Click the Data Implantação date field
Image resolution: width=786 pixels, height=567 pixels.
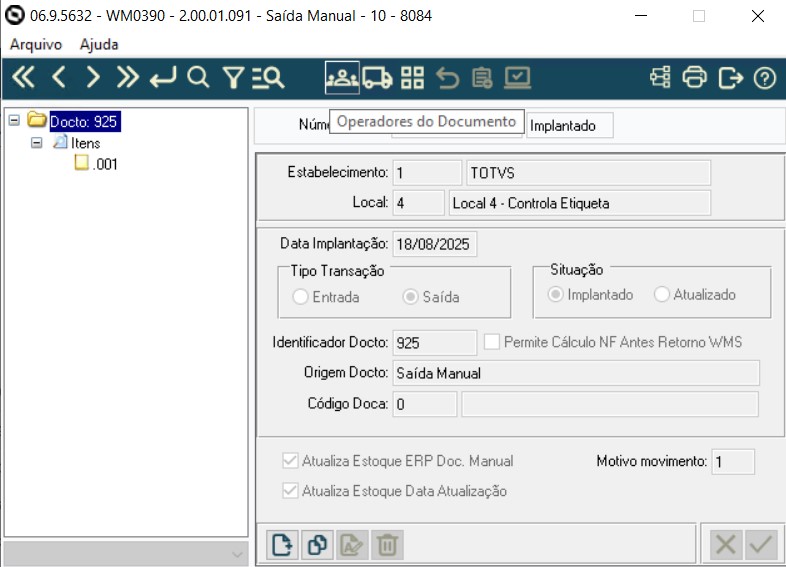434,244
